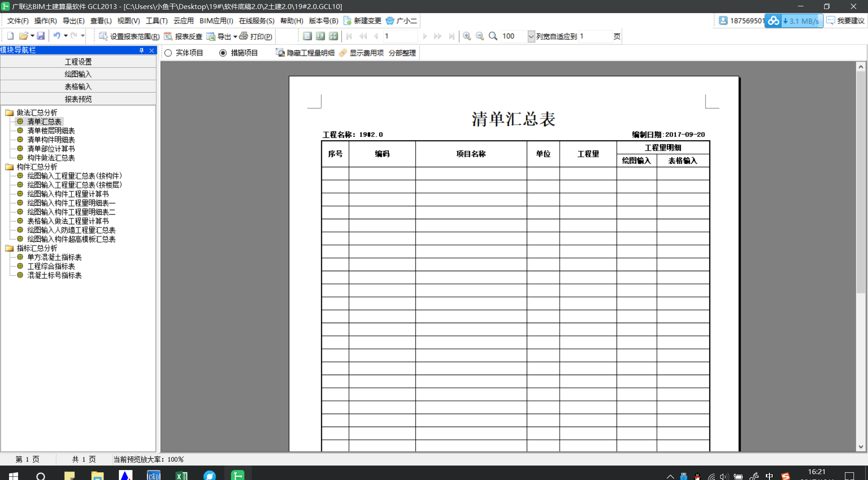This screenshot has width=868, height=480.
Task: Jump forward several pages icon
Action: tap(437, 36)
